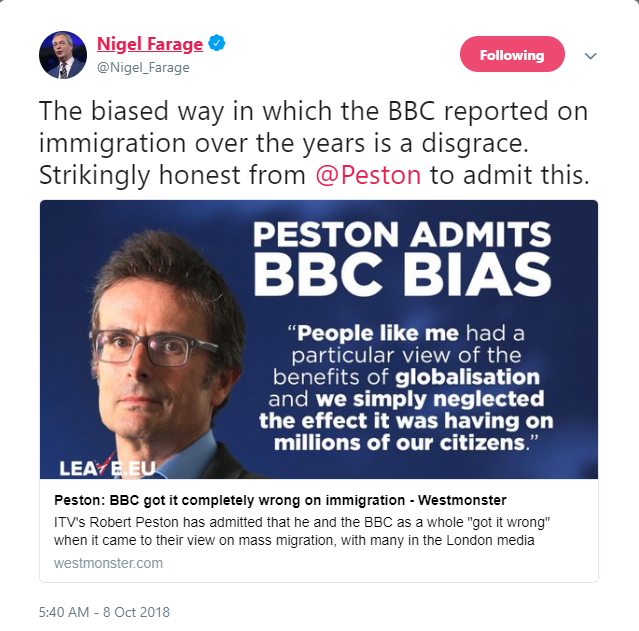Click the Peston photo in the card
This screenshot has width=639, height=631.
[x=163, y=353]
